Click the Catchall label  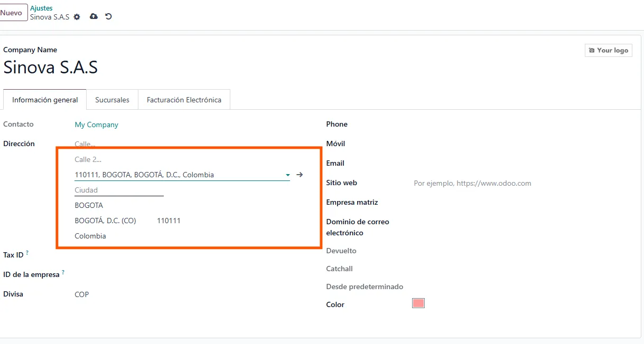(x=340, y=269)
